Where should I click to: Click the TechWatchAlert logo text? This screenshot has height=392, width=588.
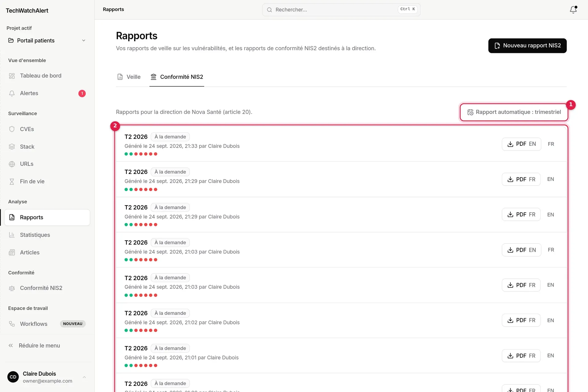27,11
